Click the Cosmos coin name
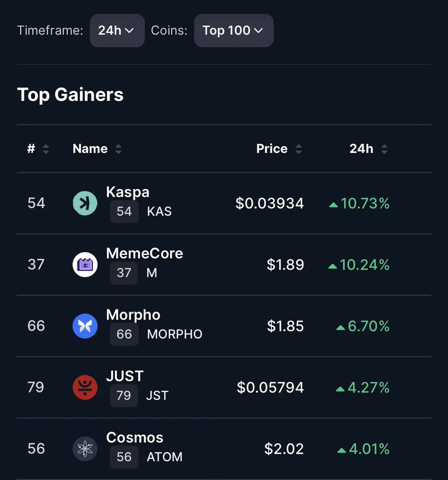448x480 pixels. (135, 437)
